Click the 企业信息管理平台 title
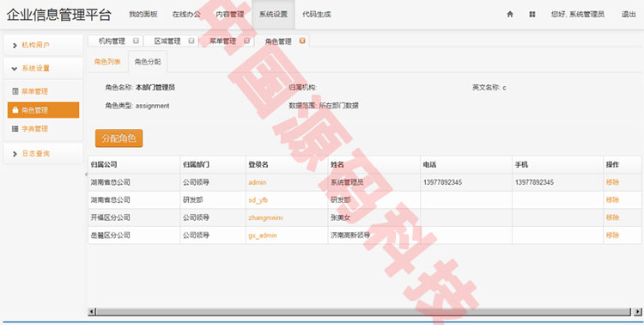Image resolution: width=644 pixels, height=325 pixels. click(58, 15)
